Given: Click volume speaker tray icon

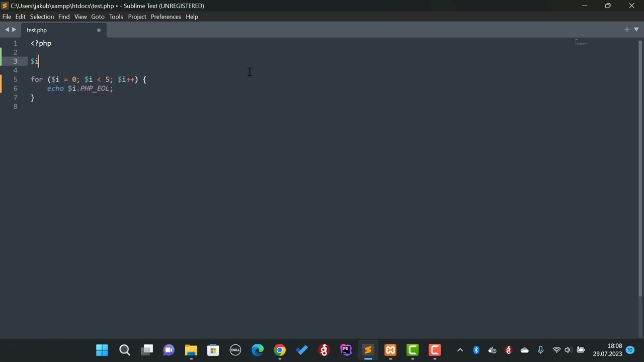Looking at the screenshot, I should tap(568, 350).
